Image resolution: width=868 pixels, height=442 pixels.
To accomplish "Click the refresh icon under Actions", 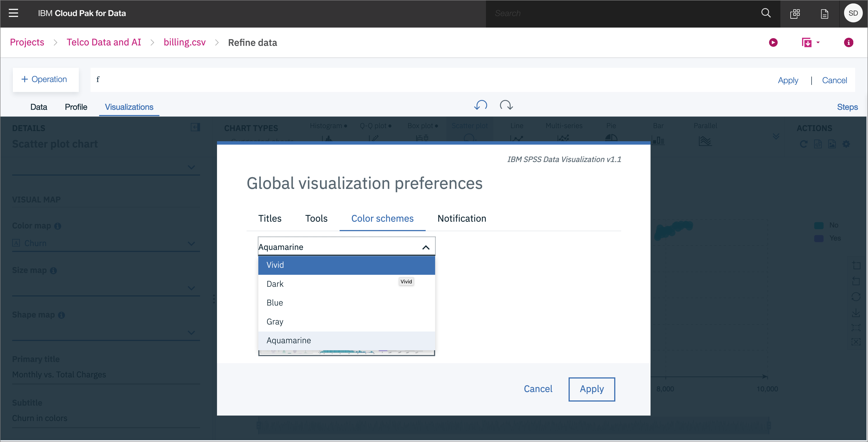I will click(803, 144).
